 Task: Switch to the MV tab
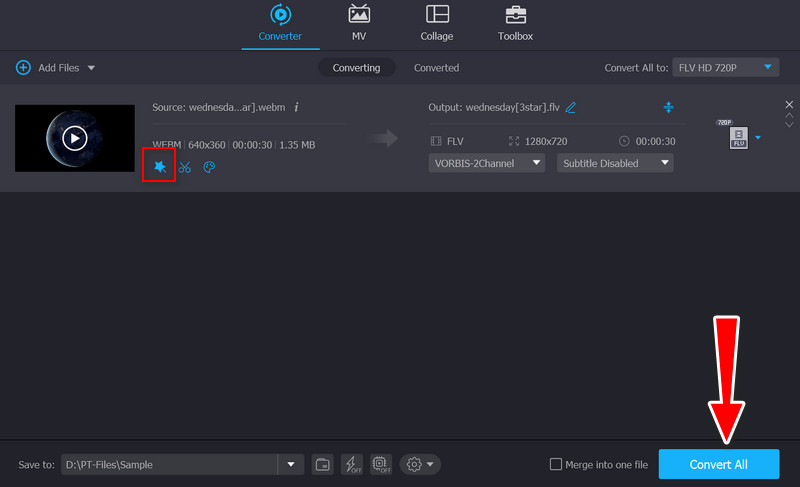(x=358, y=24)
